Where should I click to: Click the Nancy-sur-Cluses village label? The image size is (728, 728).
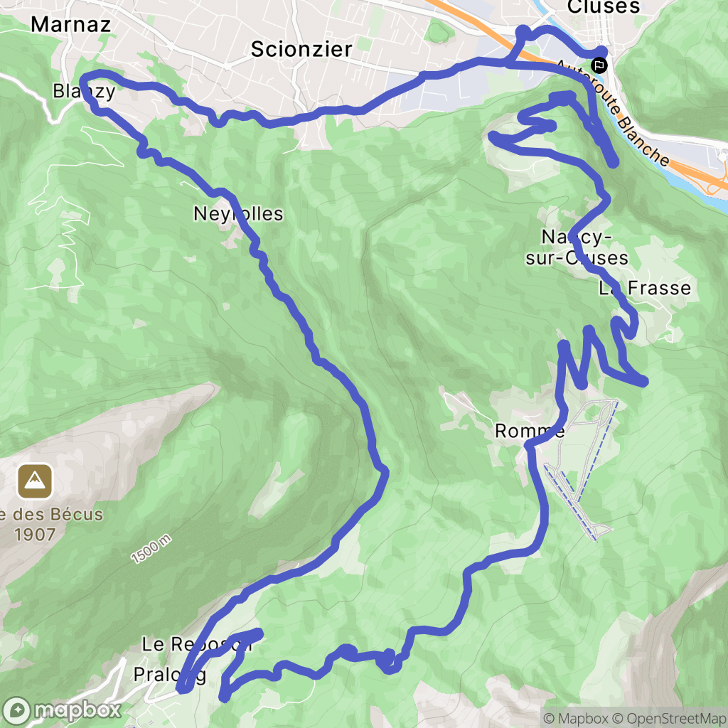577,247
